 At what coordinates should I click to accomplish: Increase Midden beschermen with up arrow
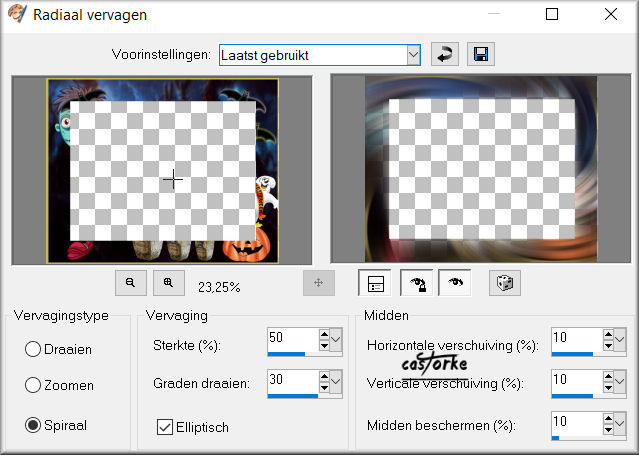tap(608, 418)
